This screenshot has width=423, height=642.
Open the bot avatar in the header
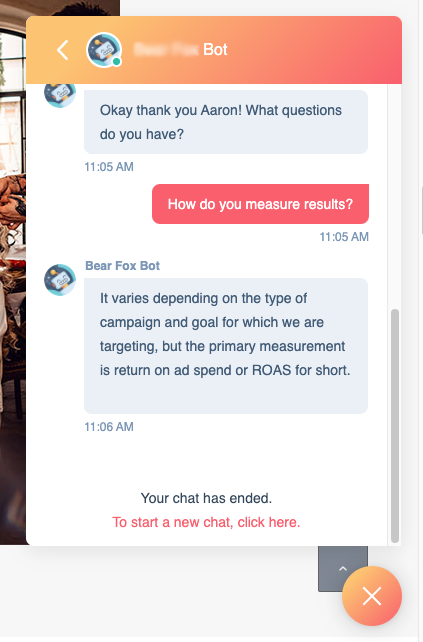coord(104,50)
